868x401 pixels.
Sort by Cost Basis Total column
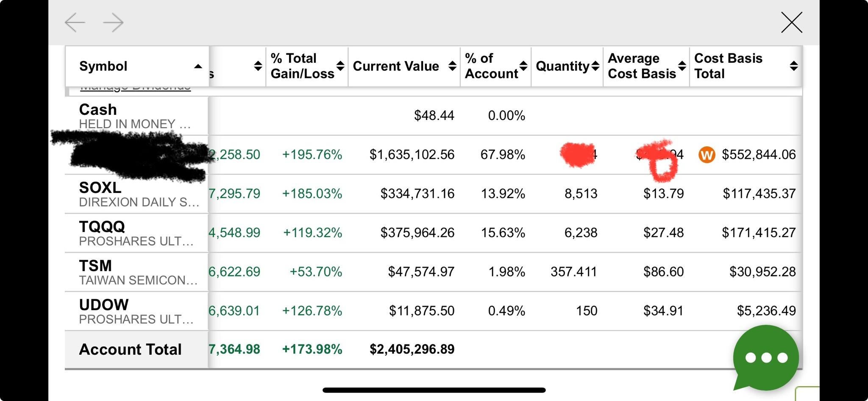[746, 66]
